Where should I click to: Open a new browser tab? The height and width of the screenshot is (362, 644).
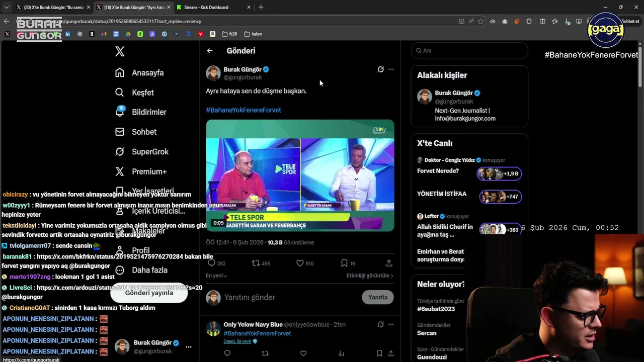tap(261, 7)
